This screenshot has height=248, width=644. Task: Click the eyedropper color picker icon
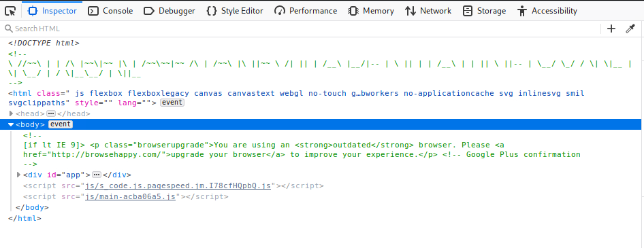630,29
